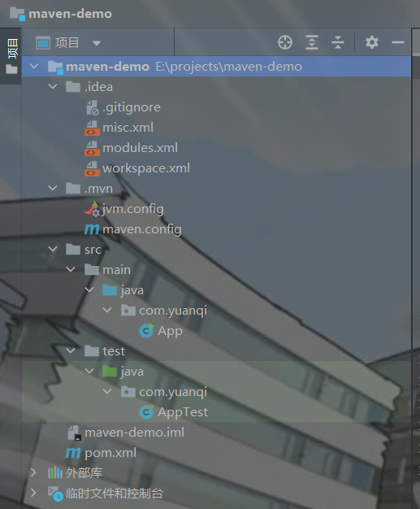Click the AppTest class icon
420x509 pixels.
pyautogui.click(x=146, y=412)
